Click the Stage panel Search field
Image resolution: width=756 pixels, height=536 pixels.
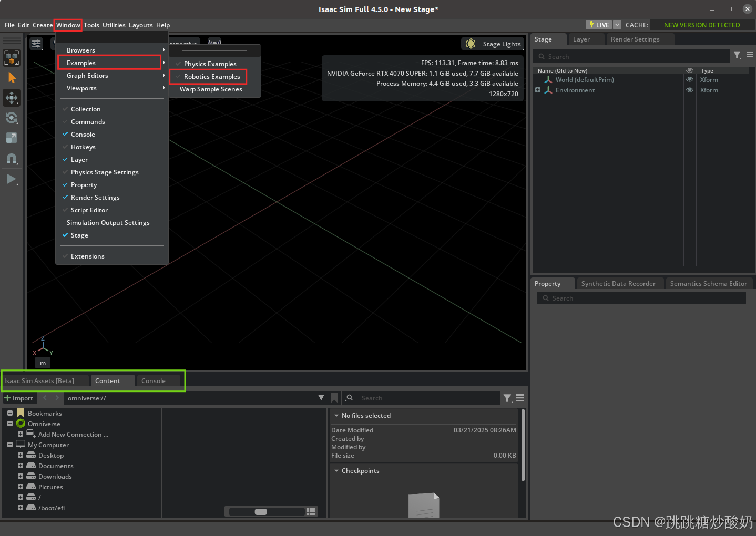(631, 56)
